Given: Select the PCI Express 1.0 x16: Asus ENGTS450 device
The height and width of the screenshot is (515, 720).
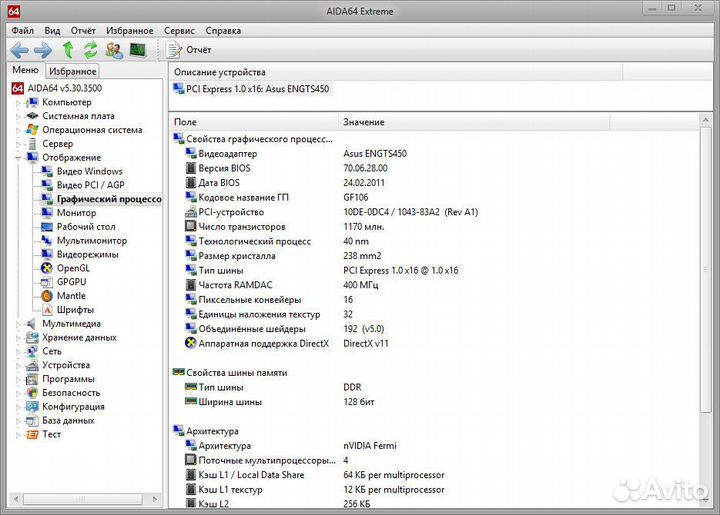Looking at the screenshot, I should 251,89.
